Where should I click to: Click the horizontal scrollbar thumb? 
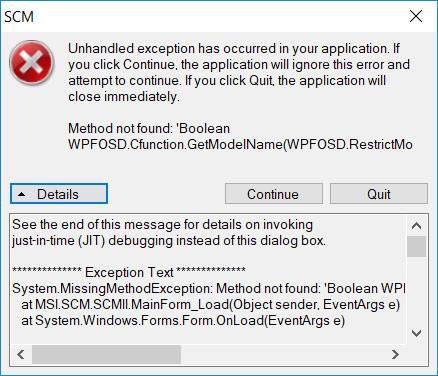106,354
